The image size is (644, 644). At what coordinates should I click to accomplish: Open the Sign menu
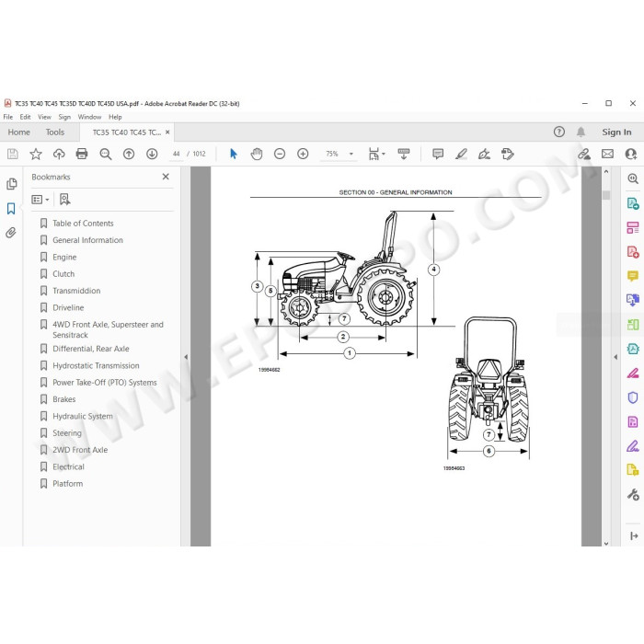(x=64, y=117)
